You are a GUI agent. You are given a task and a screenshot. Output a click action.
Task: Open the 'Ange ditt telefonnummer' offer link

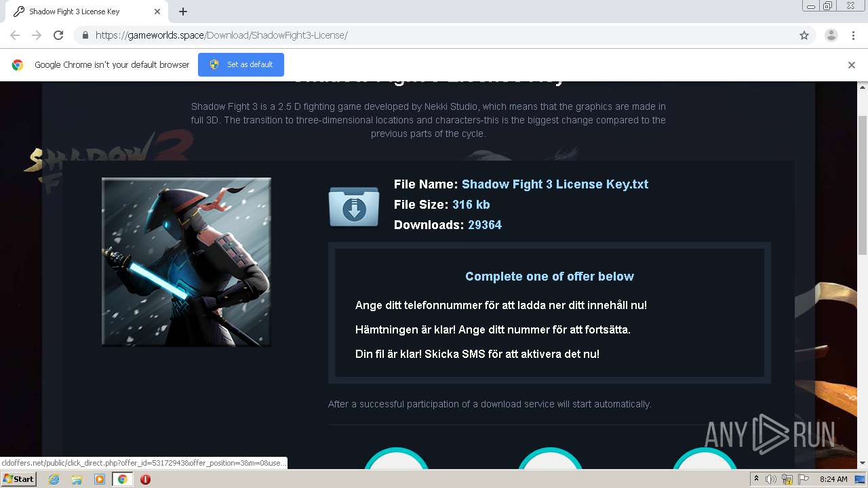pos(501,305)
